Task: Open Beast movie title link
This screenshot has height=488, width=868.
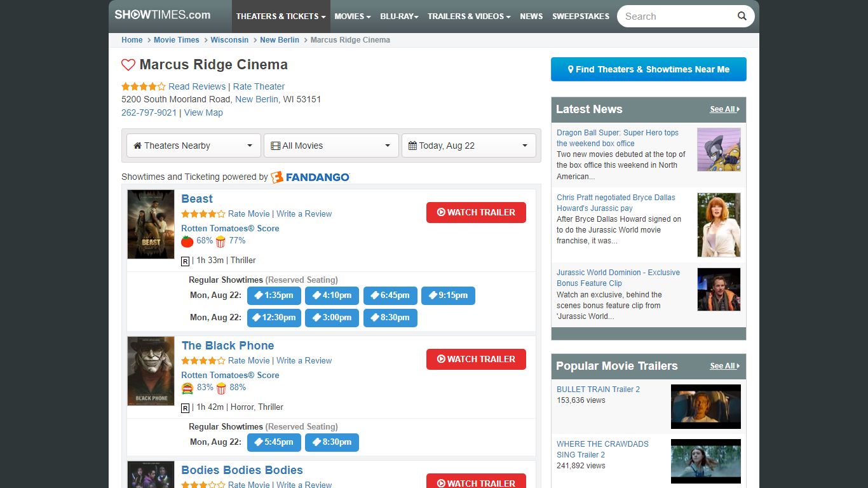Action: pyautogui.click(x=197, y=199)
